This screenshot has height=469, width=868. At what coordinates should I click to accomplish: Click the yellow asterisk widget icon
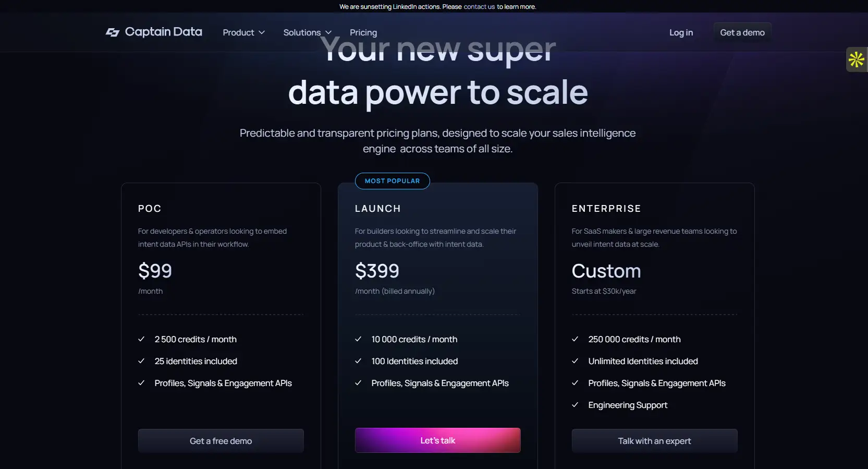(x=856, y=59)
